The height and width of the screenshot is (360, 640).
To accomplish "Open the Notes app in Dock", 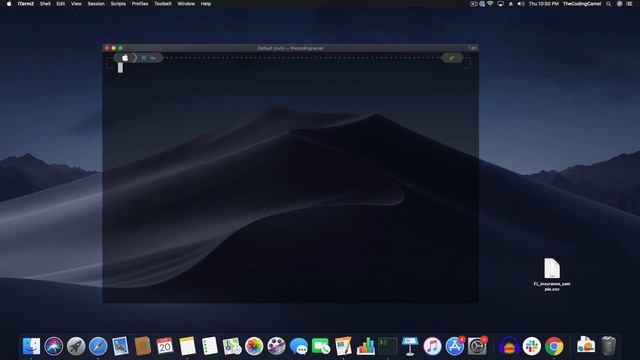I will click(187, 346).
